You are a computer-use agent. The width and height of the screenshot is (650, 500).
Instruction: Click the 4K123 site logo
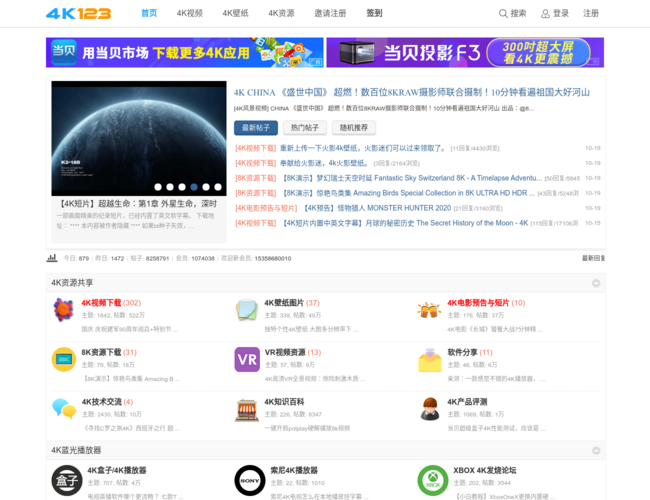click(78, 14)
